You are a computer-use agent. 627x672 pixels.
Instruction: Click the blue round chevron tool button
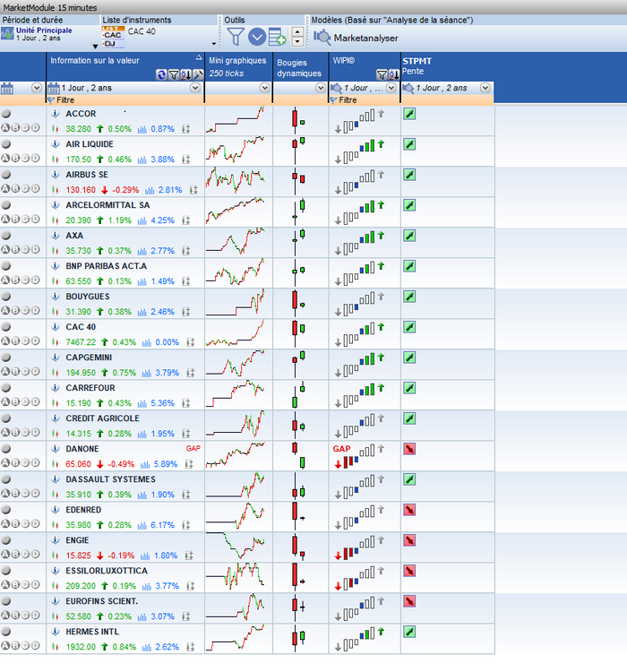[x=257, y=37]
